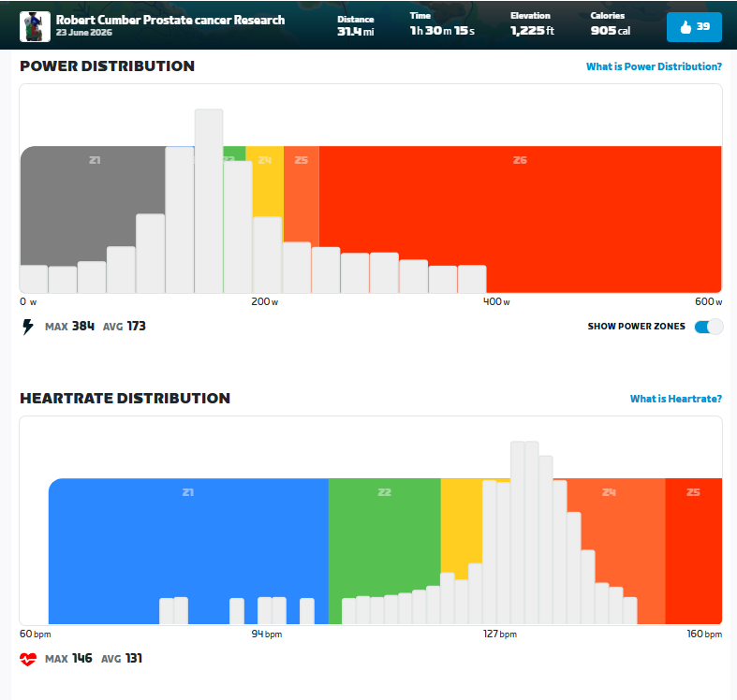
Task: Click the activity title 'Robert Cumber Prostate cancer Research'
Action: point(170,21)
